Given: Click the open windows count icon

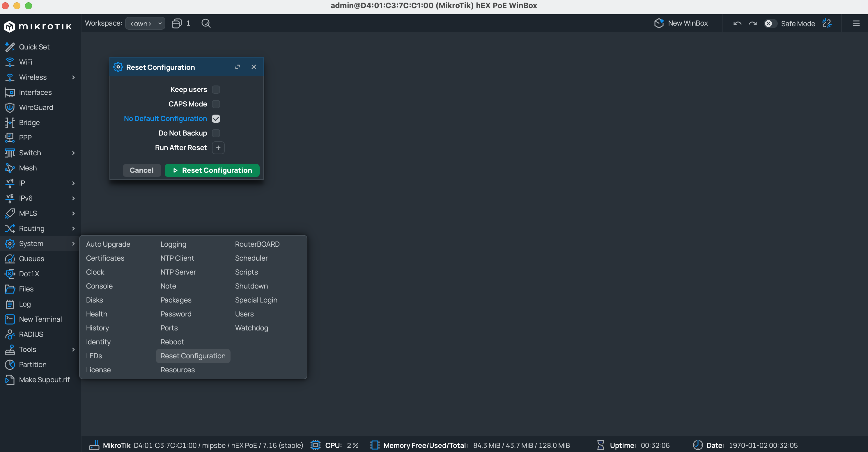Looking at the screenshot, I should pyautogui.click(x=177, y=23).
